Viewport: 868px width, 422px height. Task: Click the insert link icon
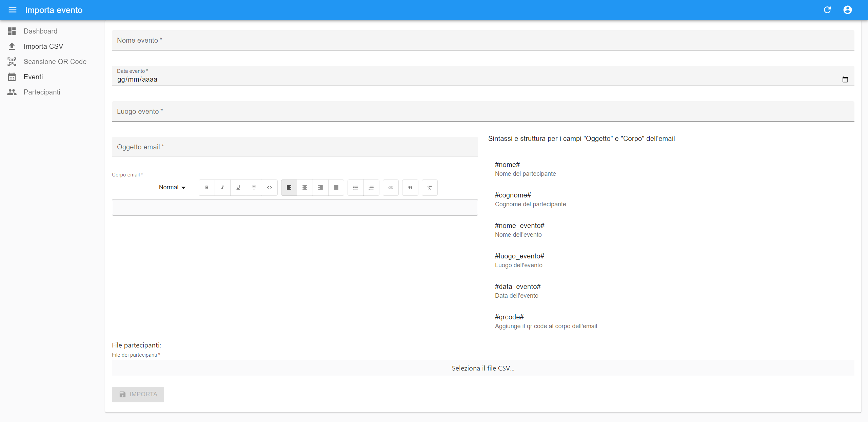[391, 188]
